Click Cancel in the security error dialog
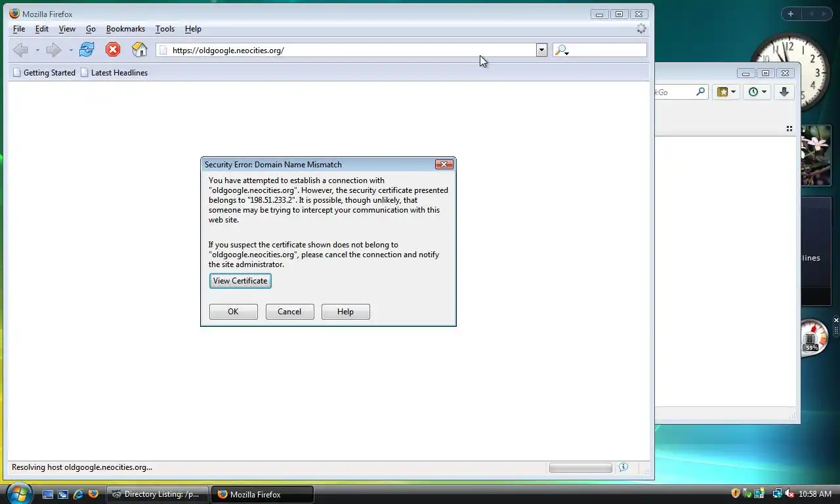Image resolution: width=840 pixels, height=504 pixels. click(289, 312)
